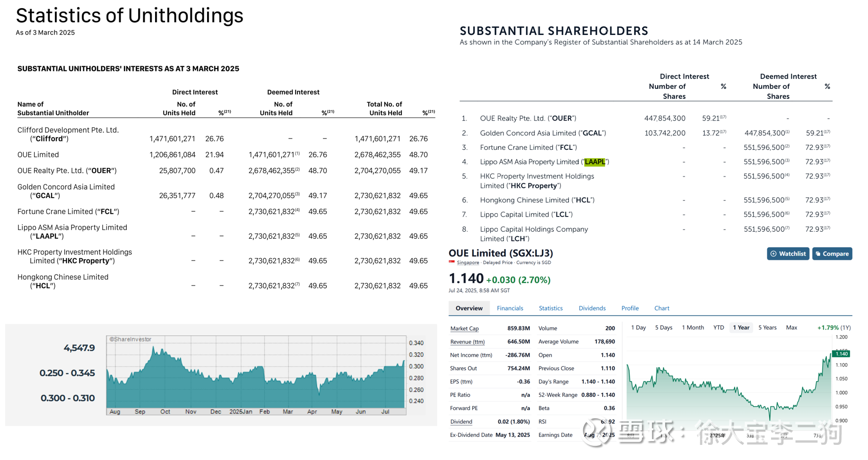Select the direct units figure 26,351,777
Image resolution: width=868 pixels, height=460 pixels.
pos(177,195)
